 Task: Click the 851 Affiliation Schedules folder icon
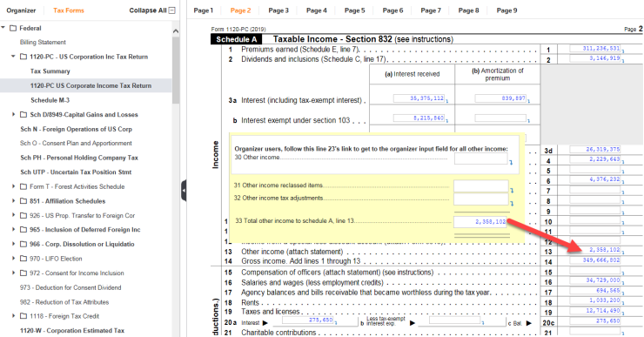(x=23, y=201)
